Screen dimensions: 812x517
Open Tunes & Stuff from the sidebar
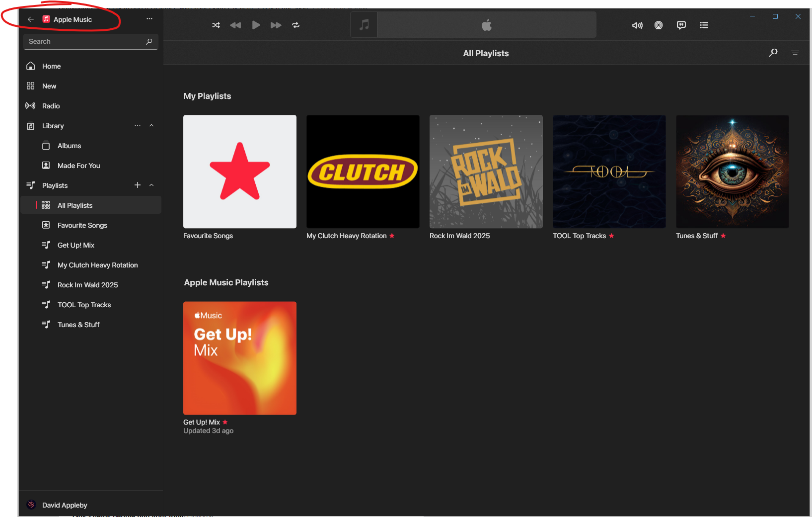pyautogui.click(x=91, y=325)
